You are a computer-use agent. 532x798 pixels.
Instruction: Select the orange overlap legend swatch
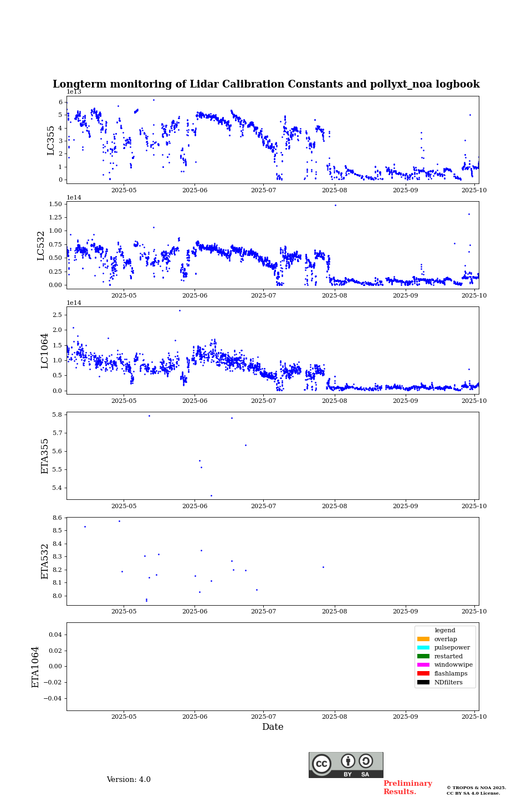(x=423, y=639)
